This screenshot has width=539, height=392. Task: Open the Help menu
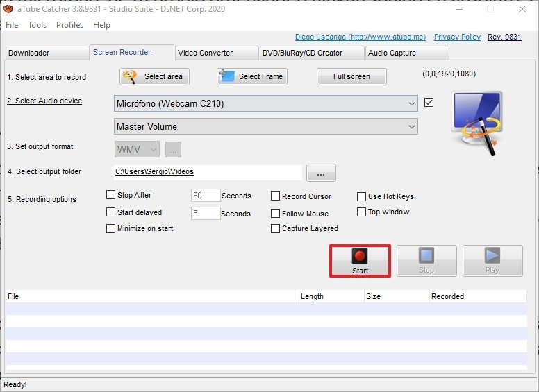101,25
